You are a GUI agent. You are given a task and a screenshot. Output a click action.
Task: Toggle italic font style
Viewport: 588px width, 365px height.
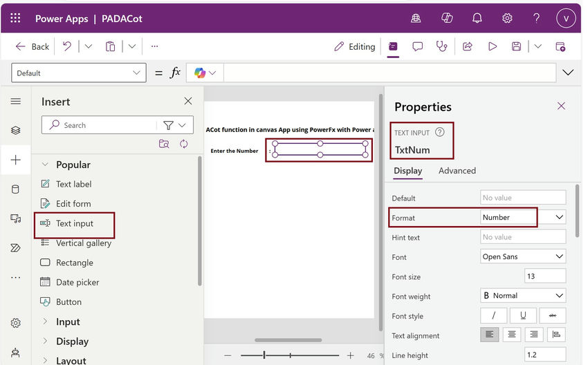[493, 315]
